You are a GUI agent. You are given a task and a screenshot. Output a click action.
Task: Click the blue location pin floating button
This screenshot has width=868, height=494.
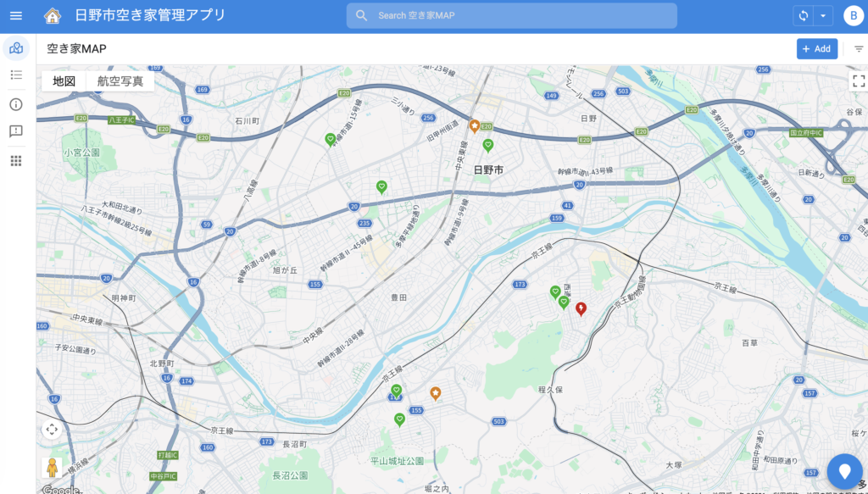click(x=844, y=471)
